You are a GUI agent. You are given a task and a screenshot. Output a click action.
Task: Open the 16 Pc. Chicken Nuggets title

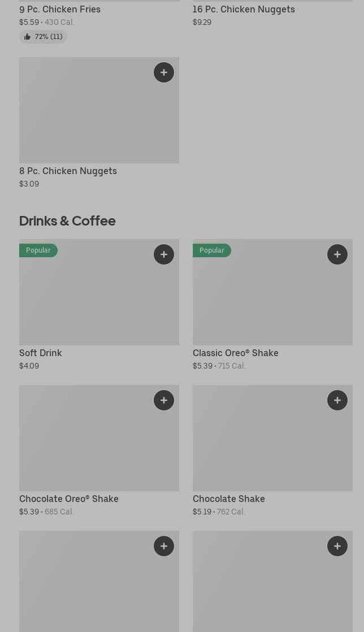coord(244,9)
